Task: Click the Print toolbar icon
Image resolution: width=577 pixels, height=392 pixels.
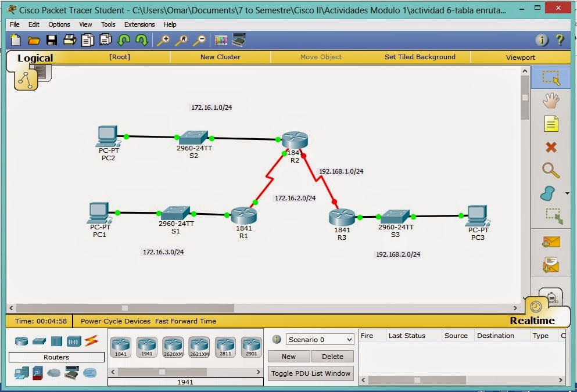Action: pos(70,39)
